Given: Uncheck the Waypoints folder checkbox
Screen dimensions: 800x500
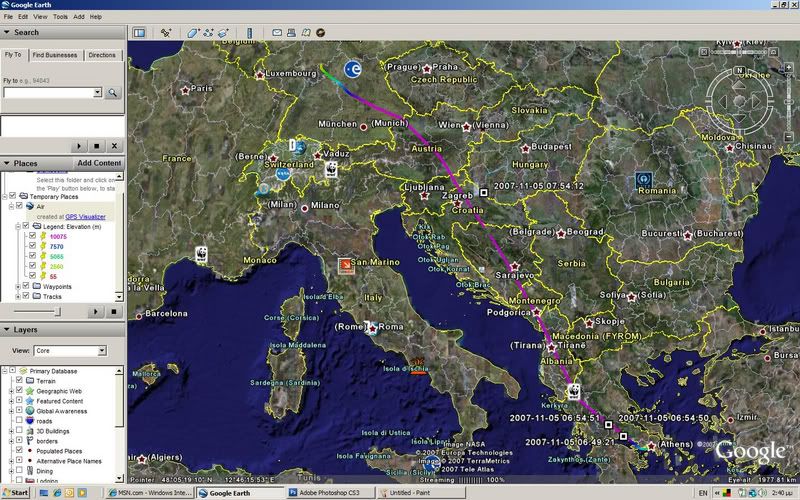Looking at the screenshot, I should [26, 286].
